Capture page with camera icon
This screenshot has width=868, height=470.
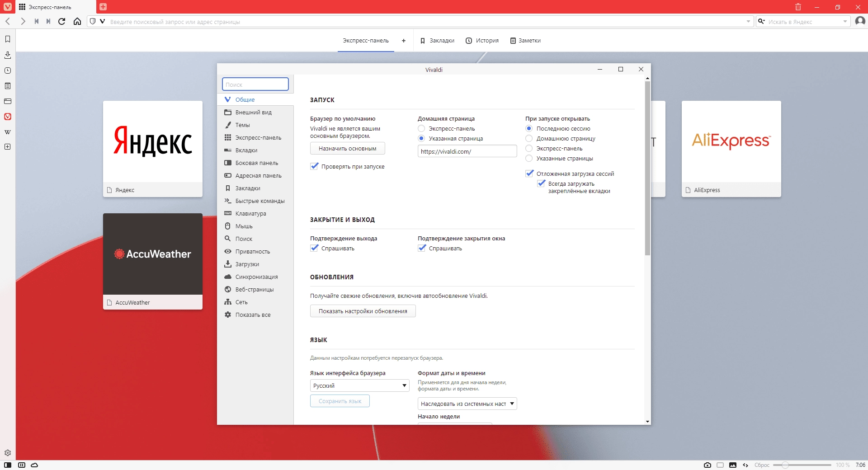[708, 465]
